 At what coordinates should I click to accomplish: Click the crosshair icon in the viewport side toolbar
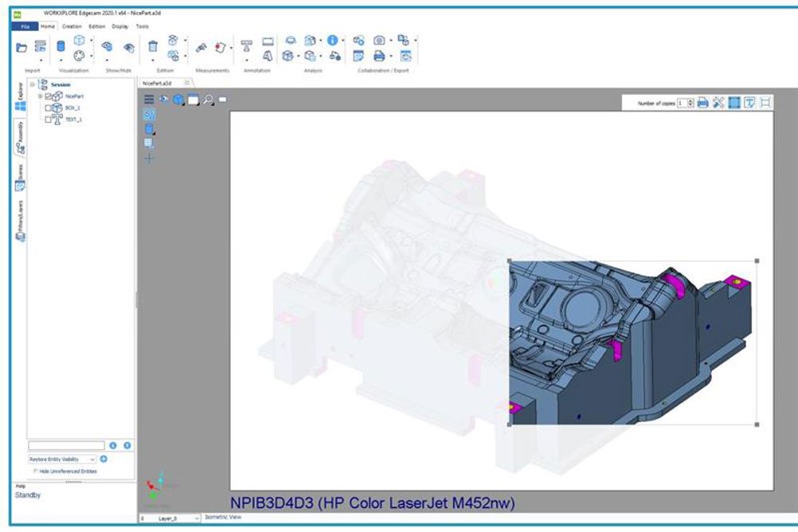[149, 158]
